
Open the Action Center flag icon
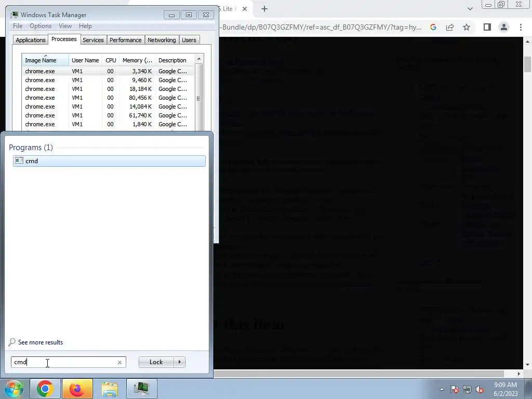(455, 389)
